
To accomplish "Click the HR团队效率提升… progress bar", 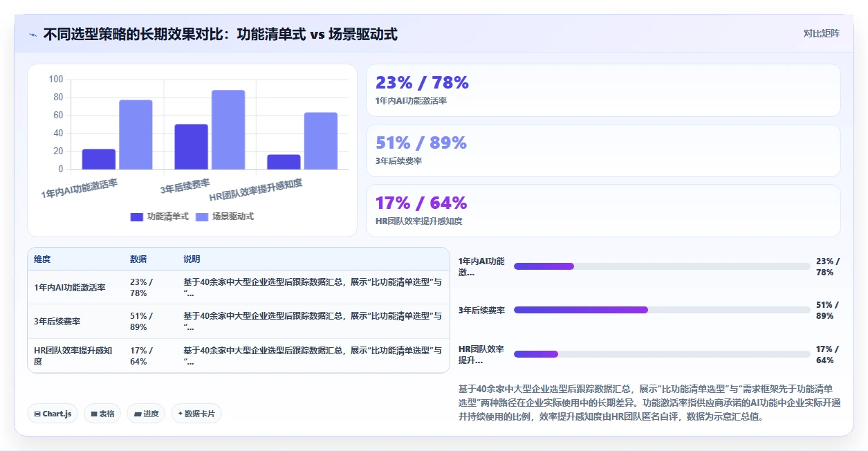I will tap(662, 354).
